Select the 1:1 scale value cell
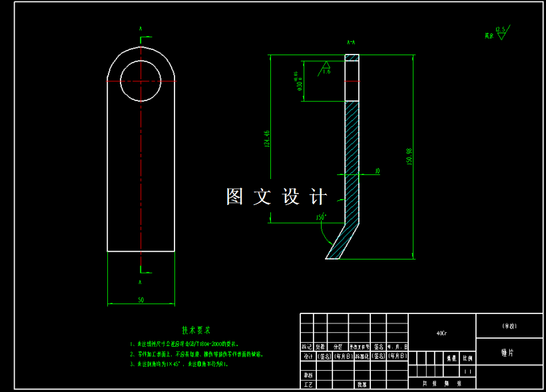The height and width of the screenshot is (392, 546). coord(467,371)
